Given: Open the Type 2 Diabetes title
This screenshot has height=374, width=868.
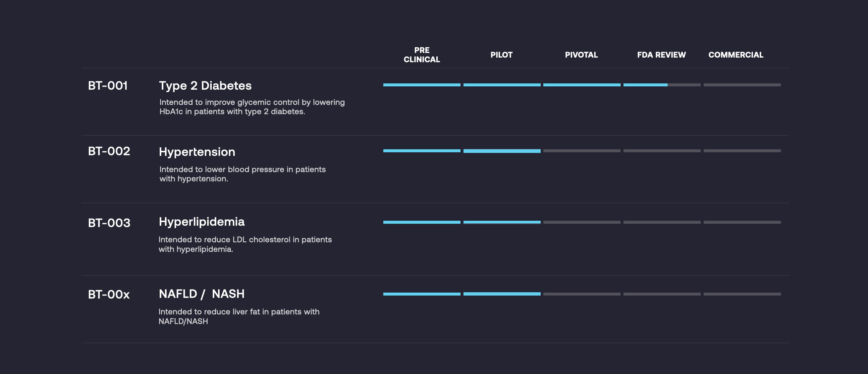Looking at the screenshot, I should [205, 86].
